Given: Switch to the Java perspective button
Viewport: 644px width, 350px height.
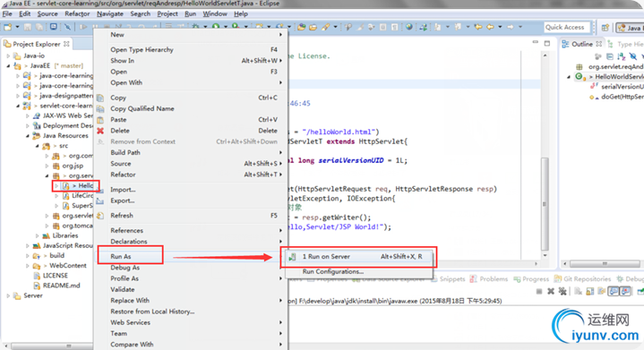Looking at the screenshot, I should coord(630,28).
